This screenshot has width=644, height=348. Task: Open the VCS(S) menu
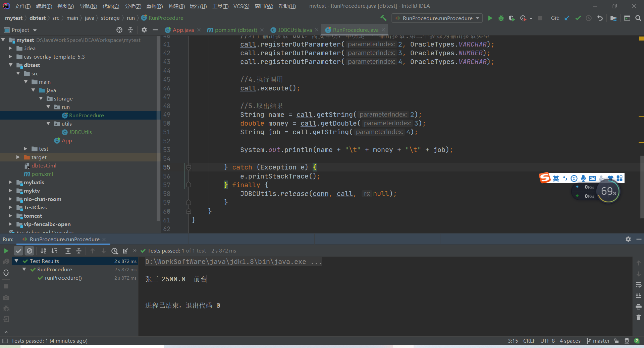pyautogui.click(x=241, y=6)
